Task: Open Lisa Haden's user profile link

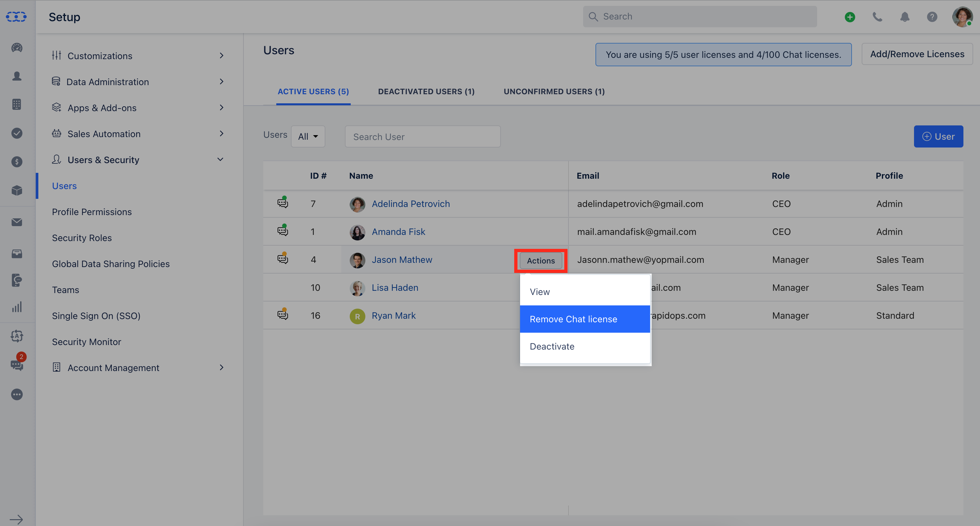Action: (395, 288)
